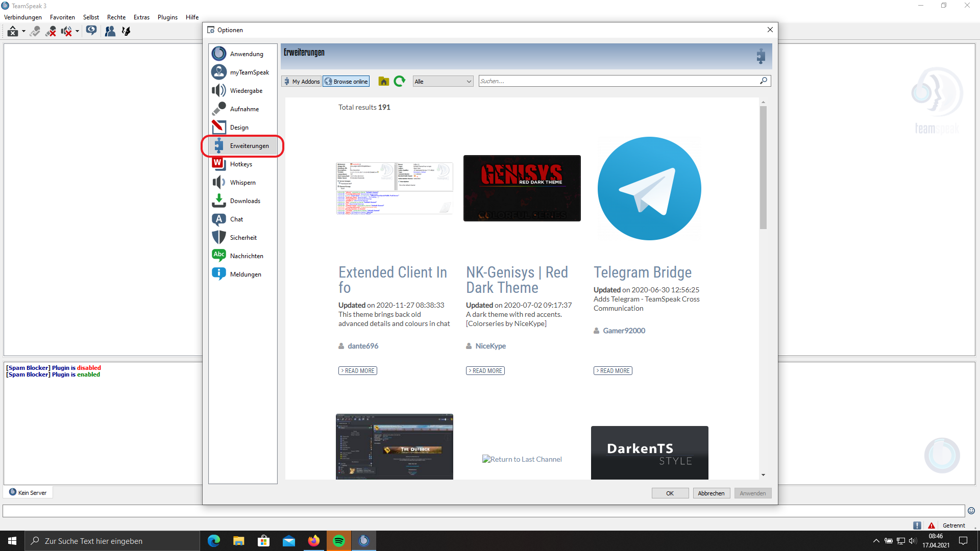Click the chat bubble toolbar icon
This screenshot has height=551, width=980.
click(x=91, y=31)
